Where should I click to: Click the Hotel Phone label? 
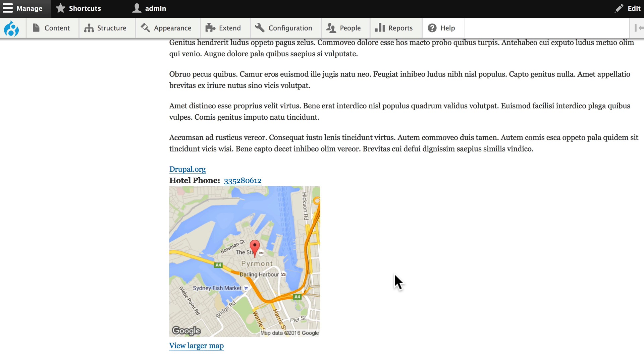(x=195, y=181)
